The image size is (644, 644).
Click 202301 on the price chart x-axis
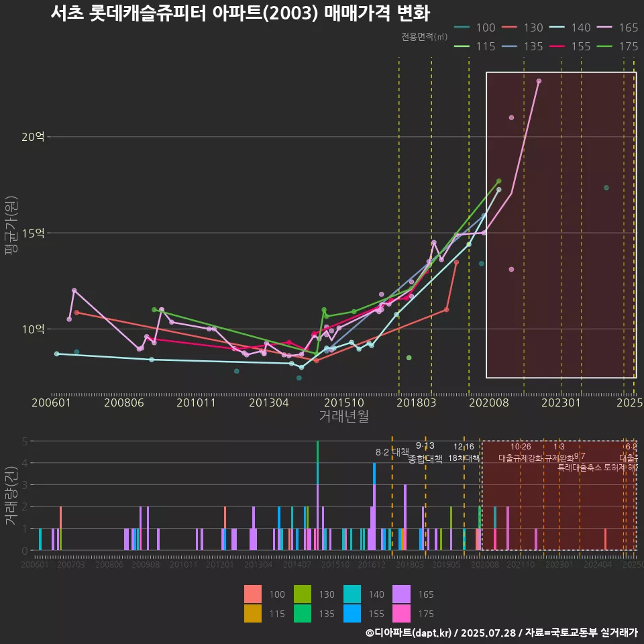click(561, 402)
